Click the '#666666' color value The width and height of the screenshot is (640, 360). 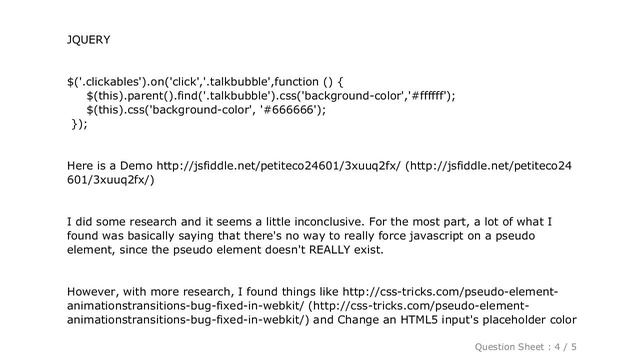288,110
